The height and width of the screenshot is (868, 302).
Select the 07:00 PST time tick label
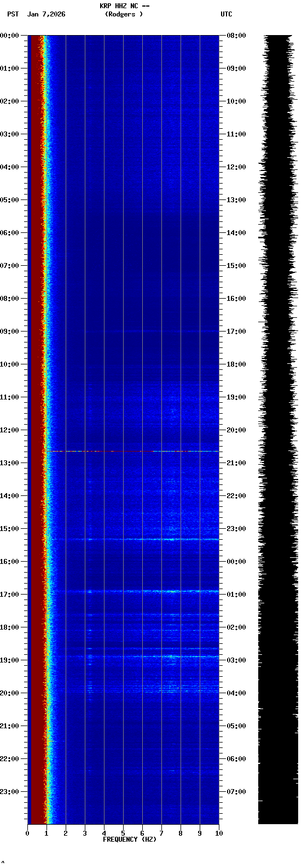[x=9, y=266]
